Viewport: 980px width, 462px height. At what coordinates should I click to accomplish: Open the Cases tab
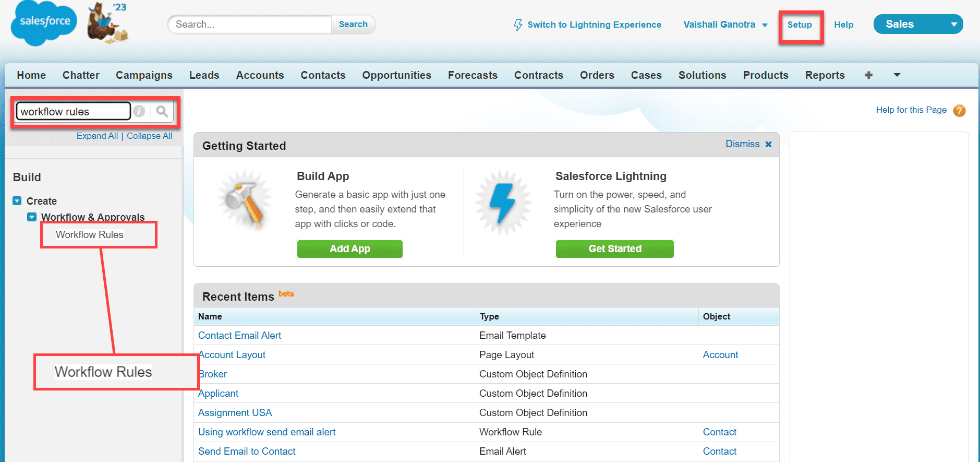click(646, 75)
